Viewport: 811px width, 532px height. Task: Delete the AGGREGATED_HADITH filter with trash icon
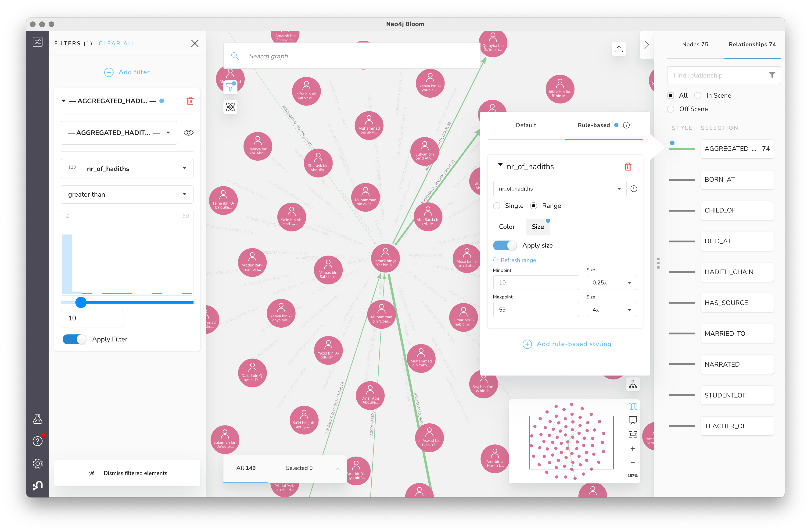(190, 101)
